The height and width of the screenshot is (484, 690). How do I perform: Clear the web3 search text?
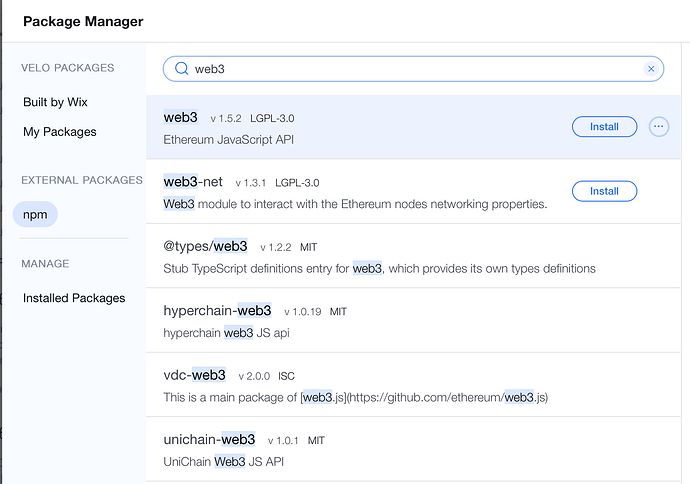[x=651, y=69]
